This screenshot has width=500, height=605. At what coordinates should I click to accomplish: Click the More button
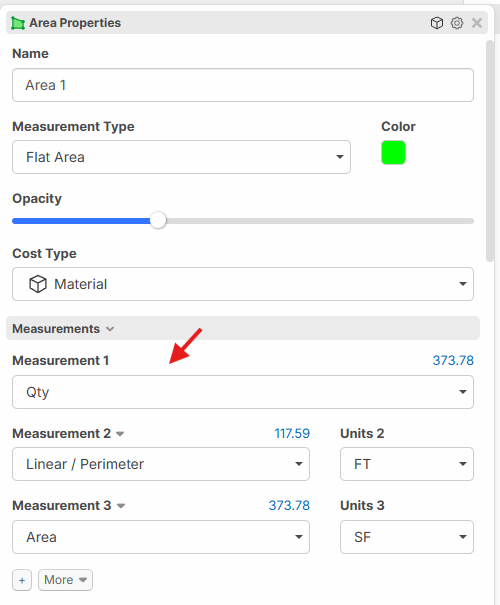[65, 580]
